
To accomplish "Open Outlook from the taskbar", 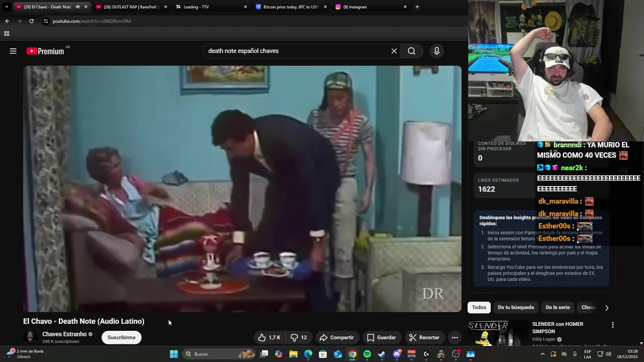I will (x=338, y=354).
